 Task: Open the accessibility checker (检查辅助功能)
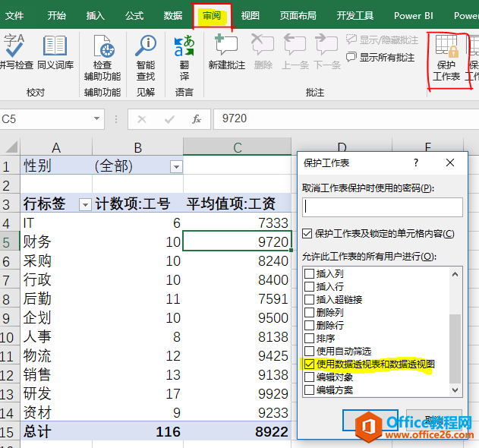(102, 58)
